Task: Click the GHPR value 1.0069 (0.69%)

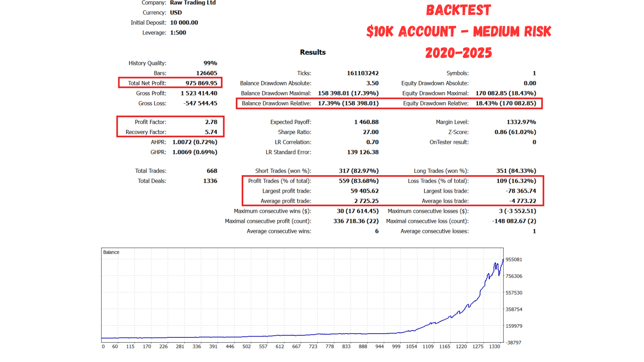Action: pos(195,152)
